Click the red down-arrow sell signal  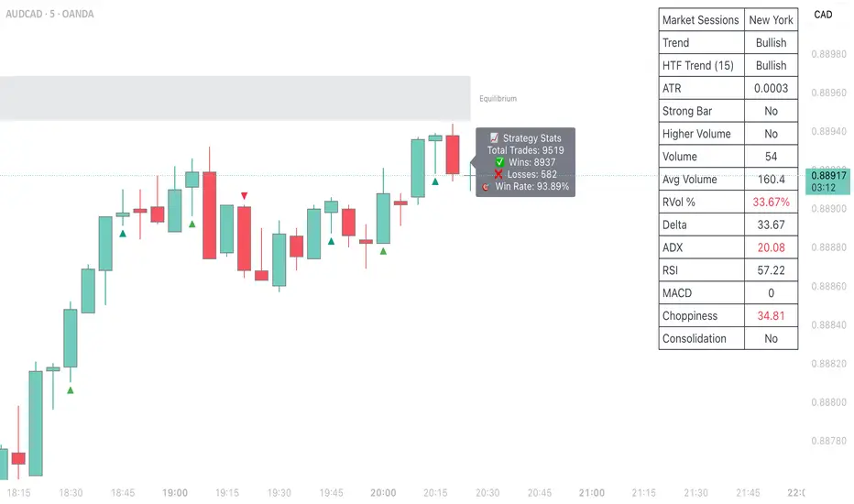coord(244,195)
